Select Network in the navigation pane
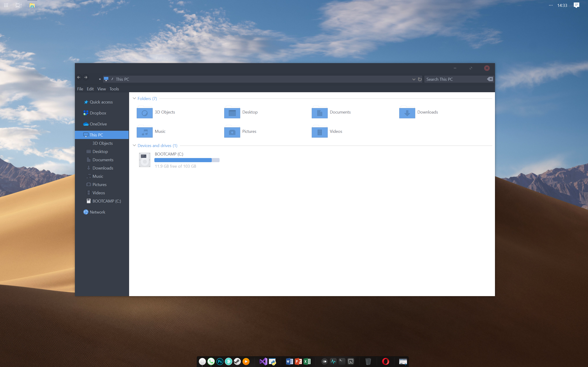Viewport: 588px width, 367px height. coord(97,212)
